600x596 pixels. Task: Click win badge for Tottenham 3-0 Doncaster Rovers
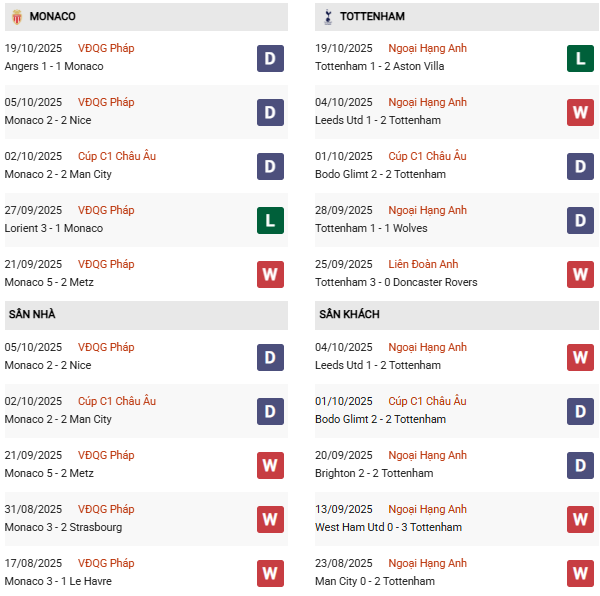click(x=580, y=274)
